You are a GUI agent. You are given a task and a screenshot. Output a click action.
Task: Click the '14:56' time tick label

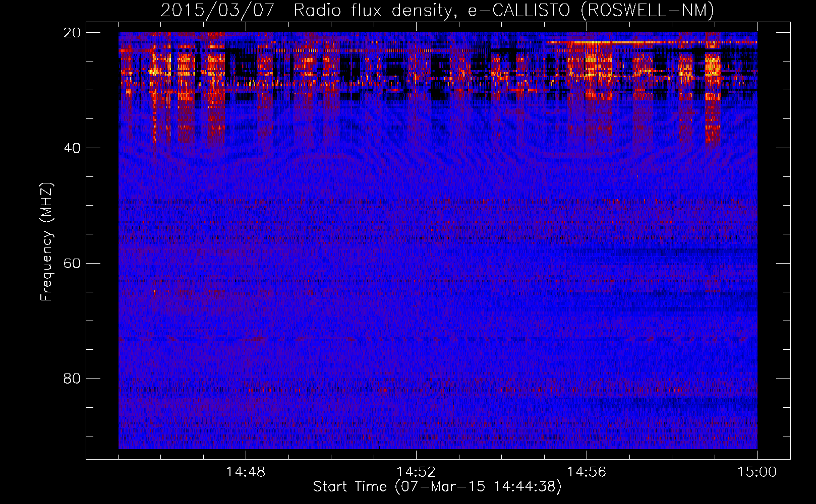tap(587, 472)
